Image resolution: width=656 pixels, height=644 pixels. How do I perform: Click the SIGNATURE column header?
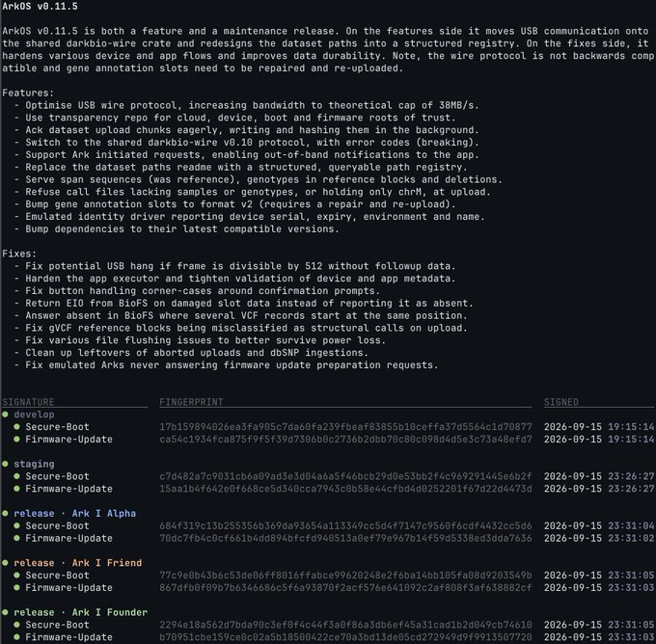coord(28,402)
